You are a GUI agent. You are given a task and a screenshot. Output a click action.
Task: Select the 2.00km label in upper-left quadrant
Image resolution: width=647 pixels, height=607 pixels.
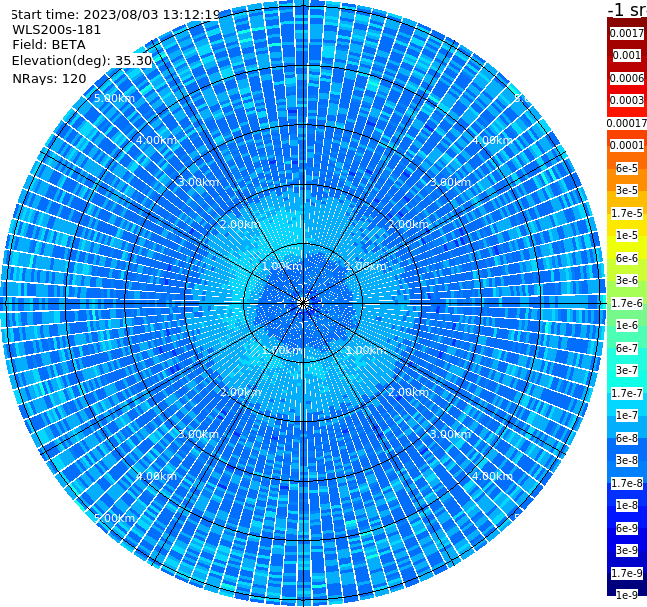coord(241,224)
